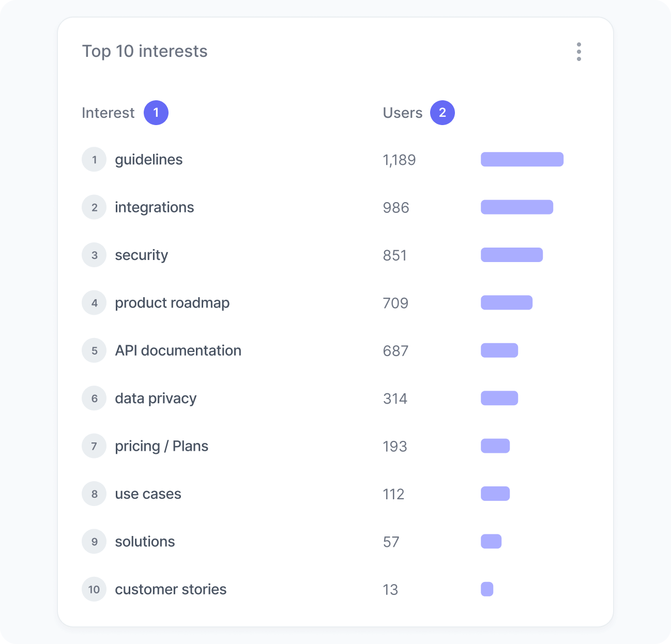Select the product roadmap row label

click(172, 303)
